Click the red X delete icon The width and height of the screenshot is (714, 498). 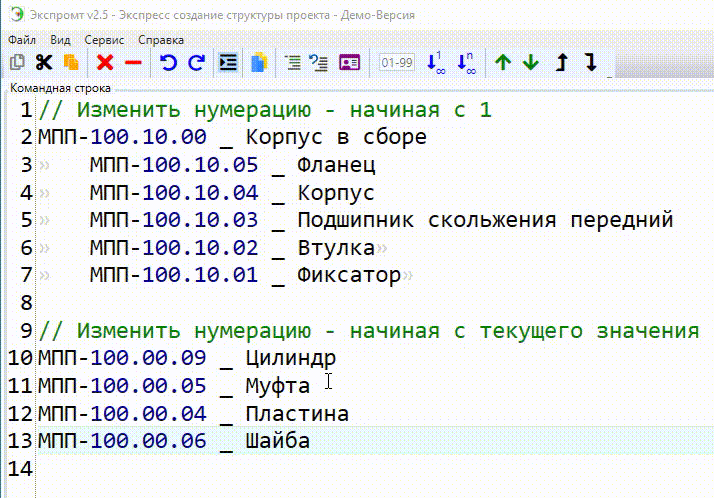[x=105, y=62]
